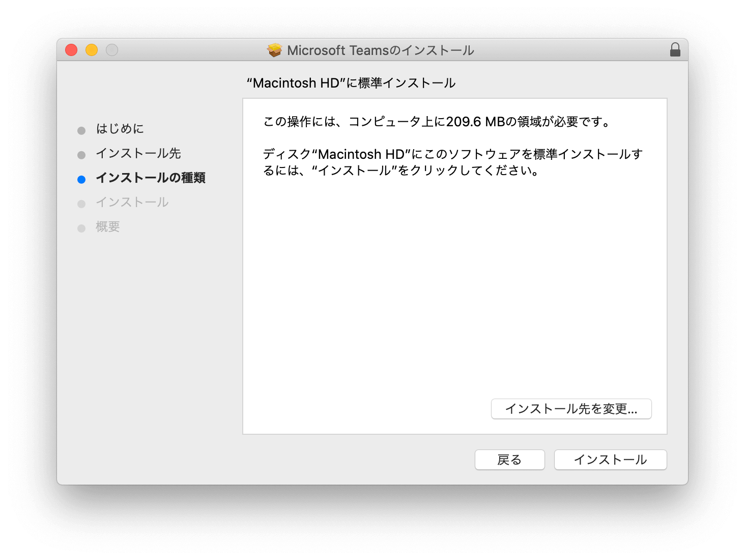The image size is (745, 560).
Task: Minimize the installer with yellow button
Action: pos(92,50)
